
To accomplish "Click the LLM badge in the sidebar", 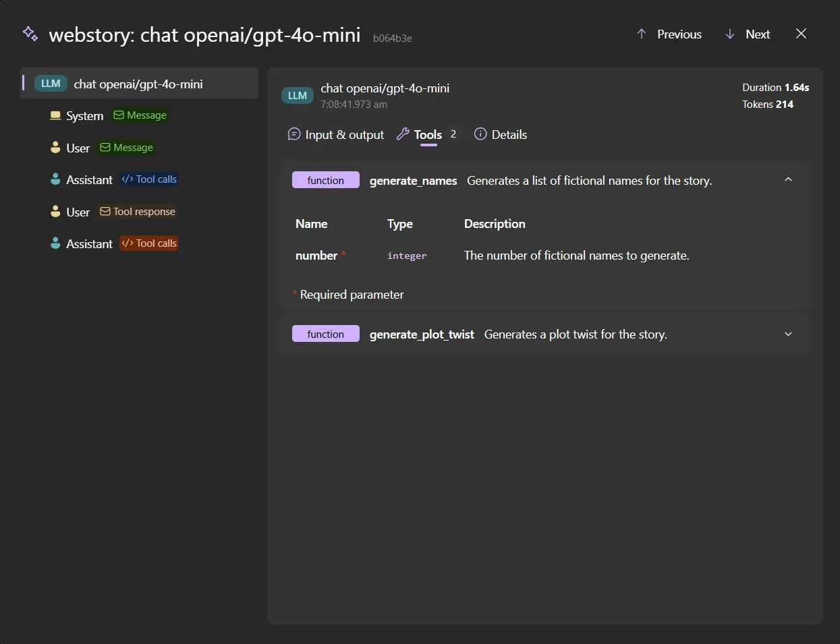I will coord(50,83).
